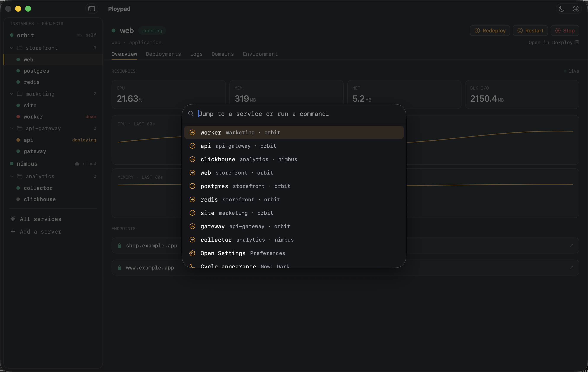Collapse the storefront project chevron

(x=11, y=48)
